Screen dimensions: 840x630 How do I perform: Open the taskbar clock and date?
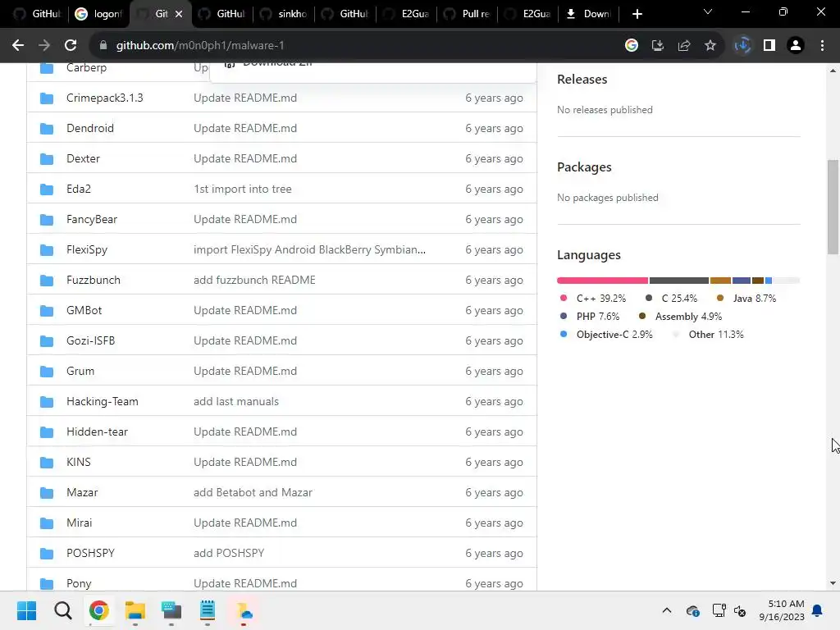[x=782, y=610]
